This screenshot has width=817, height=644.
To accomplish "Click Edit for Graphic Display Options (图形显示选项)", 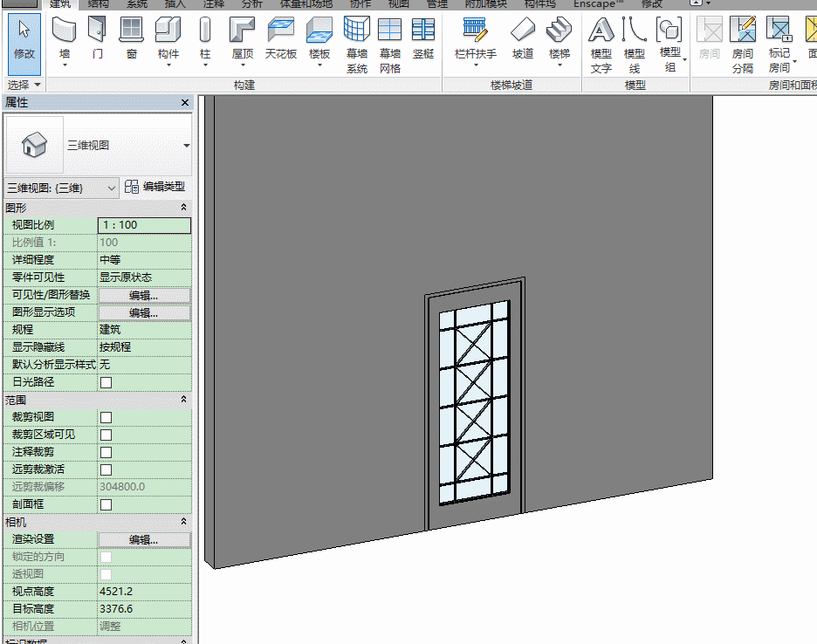I will coord(144,312).
